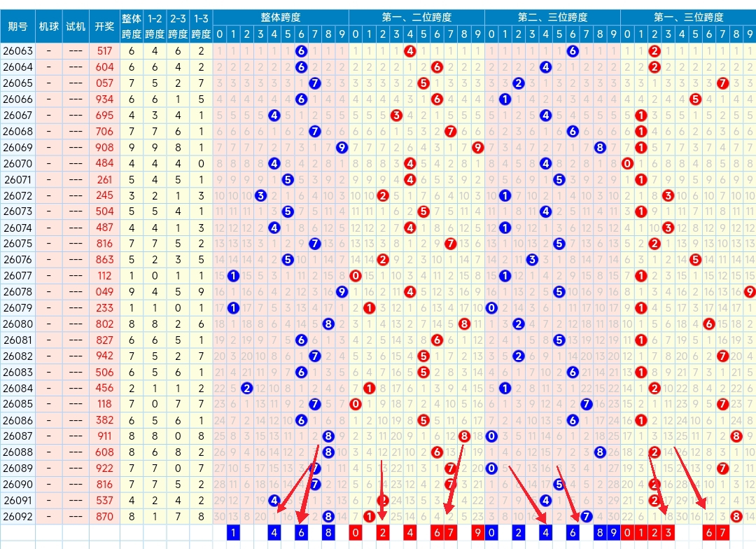Click red ball 0 in row 26085
This screenshot has width=756, height=549.
[356, 404]
